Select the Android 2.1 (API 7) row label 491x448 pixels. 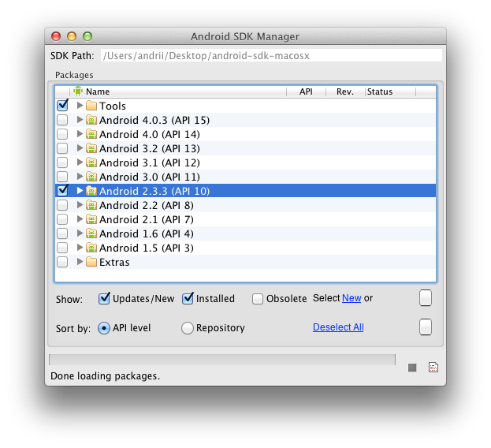click(x=147, y=219)
